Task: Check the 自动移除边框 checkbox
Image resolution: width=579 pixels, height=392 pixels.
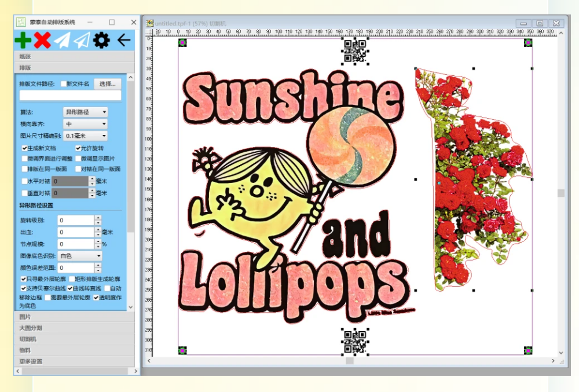Action: tap(107, 288)
